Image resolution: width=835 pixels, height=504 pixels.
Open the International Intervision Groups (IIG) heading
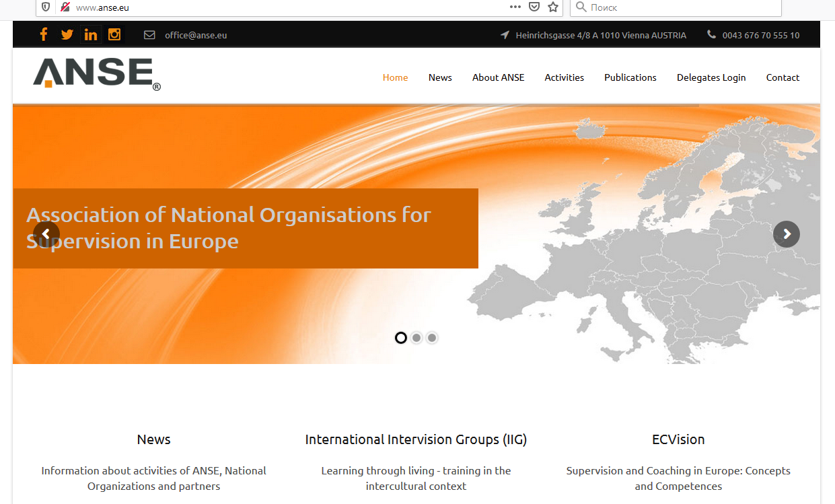pos(416,439)
